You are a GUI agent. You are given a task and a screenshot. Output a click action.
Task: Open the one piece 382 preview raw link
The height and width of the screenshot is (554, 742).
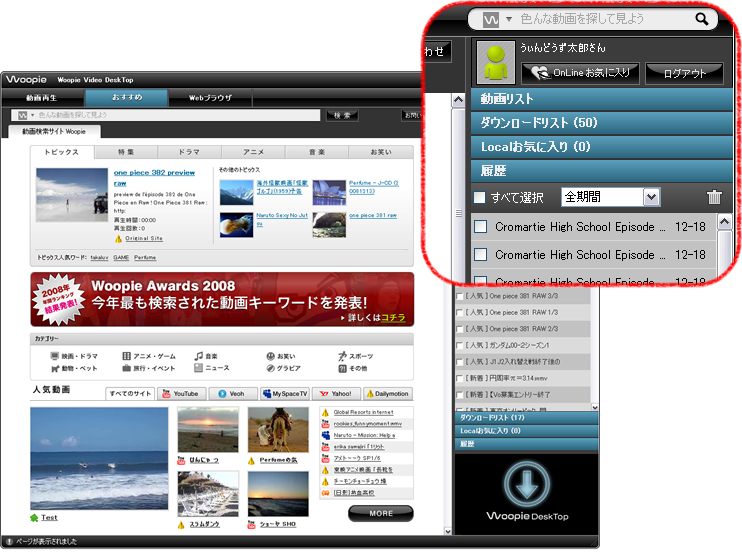(154, 177)
